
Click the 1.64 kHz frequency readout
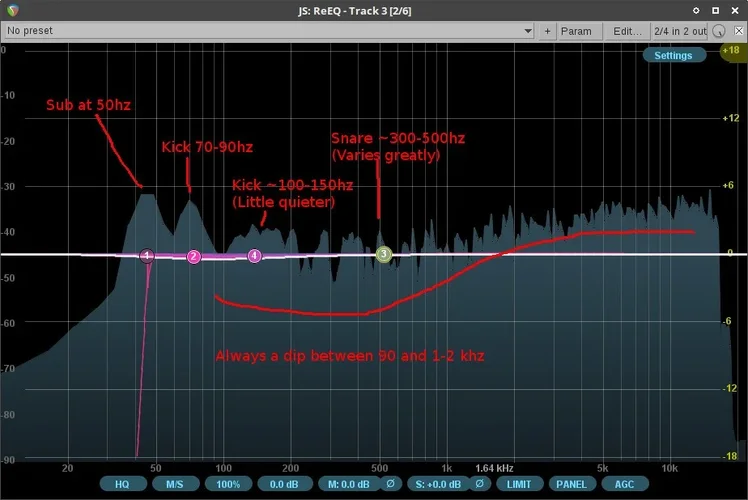[x=494, y=469]
